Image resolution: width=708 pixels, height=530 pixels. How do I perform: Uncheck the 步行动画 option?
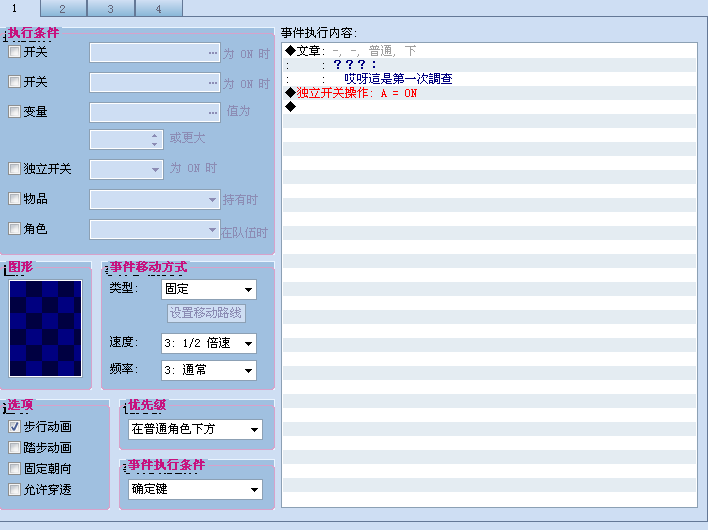point(14,427)
